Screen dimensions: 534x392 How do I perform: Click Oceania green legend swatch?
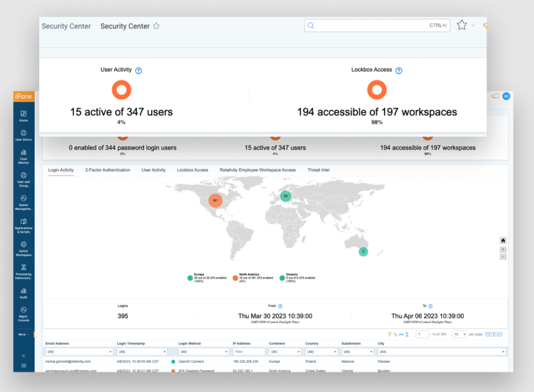[x=282, y=278]
